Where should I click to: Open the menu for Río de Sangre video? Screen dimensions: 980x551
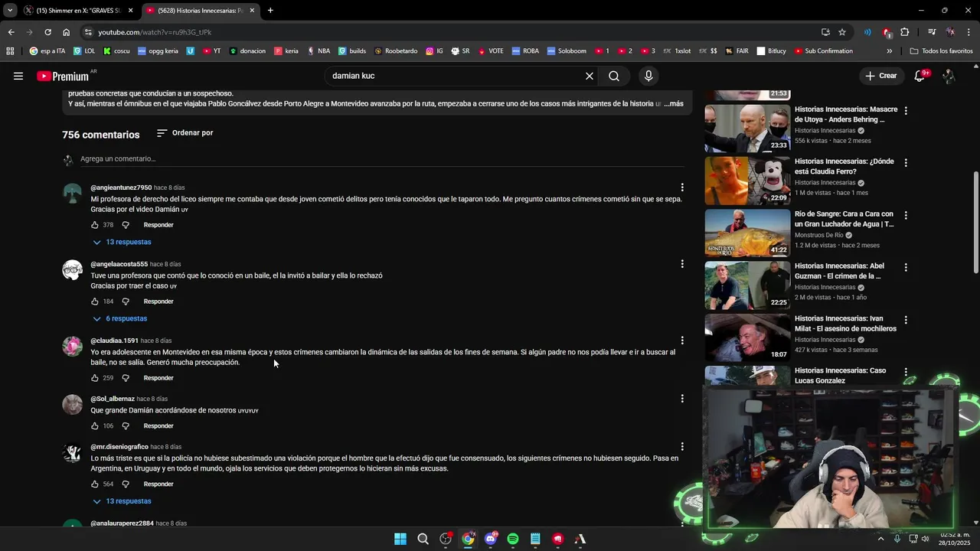906,215
